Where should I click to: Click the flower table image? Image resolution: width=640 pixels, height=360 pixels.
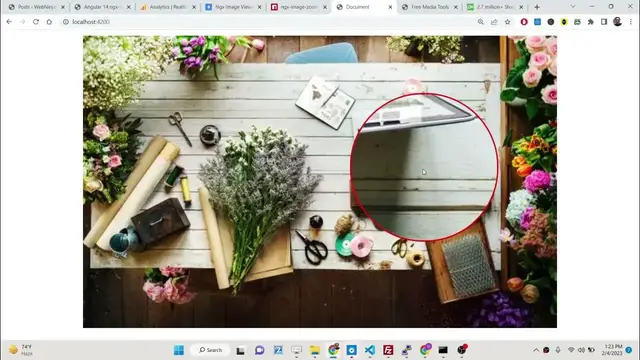320,182
